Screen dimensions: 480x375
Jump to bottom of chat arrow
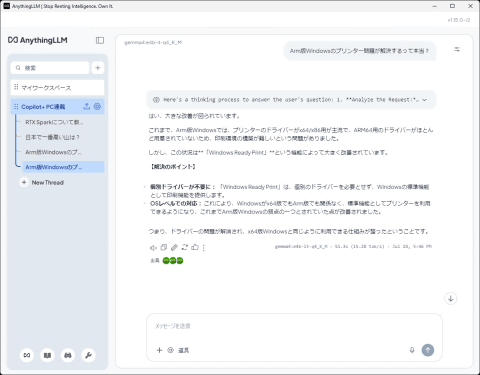[x=451, y=298]
